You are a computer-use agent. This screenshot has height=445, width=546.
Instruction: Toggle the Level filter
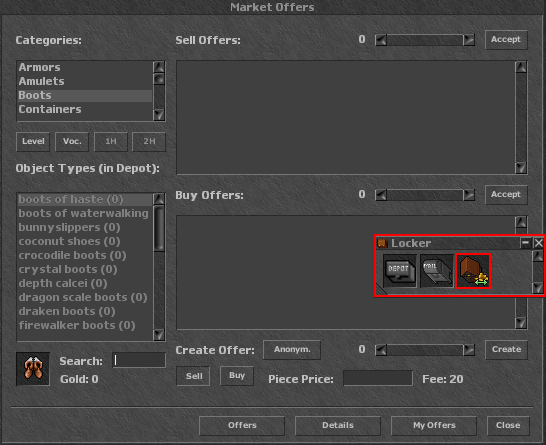[33, 142]
